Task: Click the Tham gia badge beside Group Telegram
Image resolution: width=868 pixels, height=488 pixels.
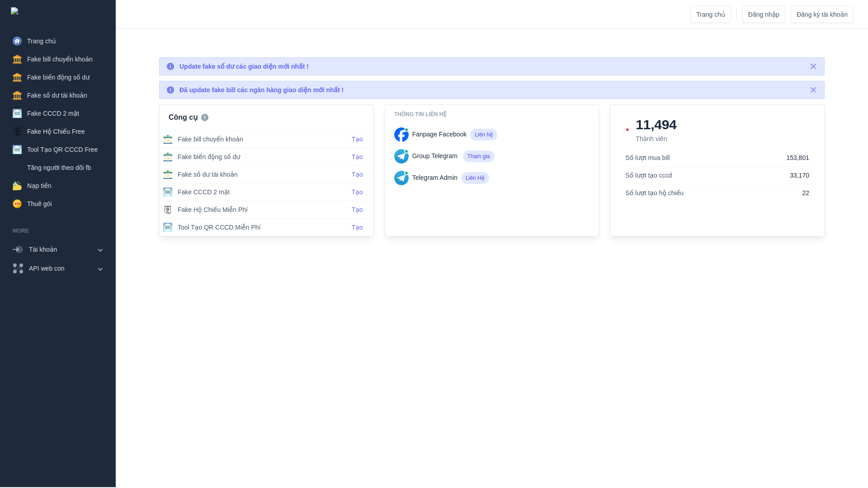Action: click(479, 156)
